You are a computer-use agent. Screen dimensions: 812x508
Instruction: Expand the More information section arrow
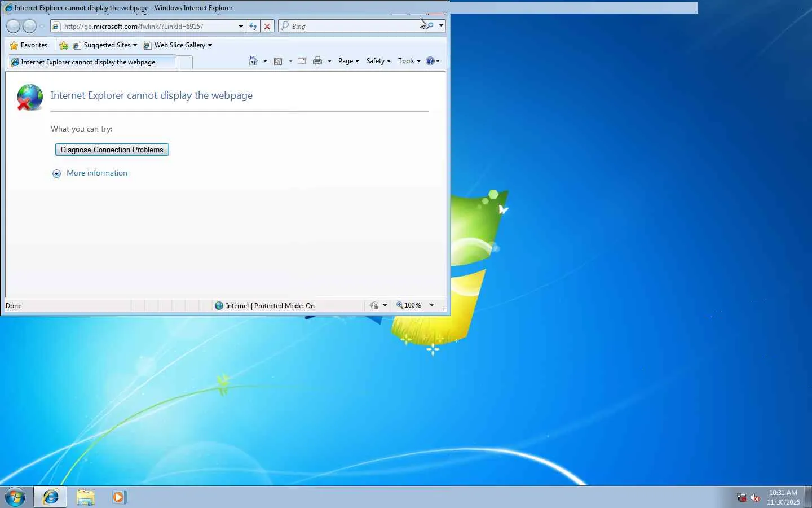point(56,173)
